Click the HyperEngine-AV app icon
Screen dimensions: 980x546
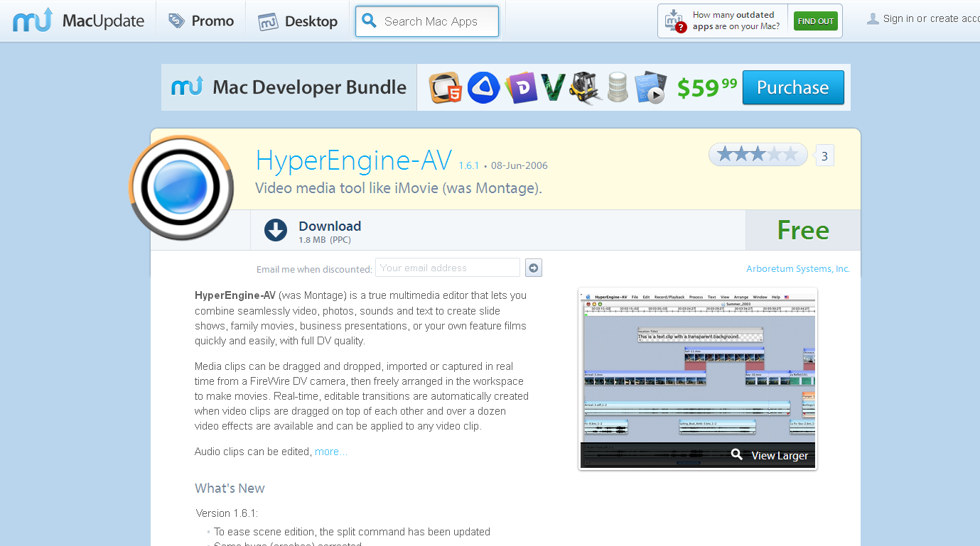(x=181, y=187)
